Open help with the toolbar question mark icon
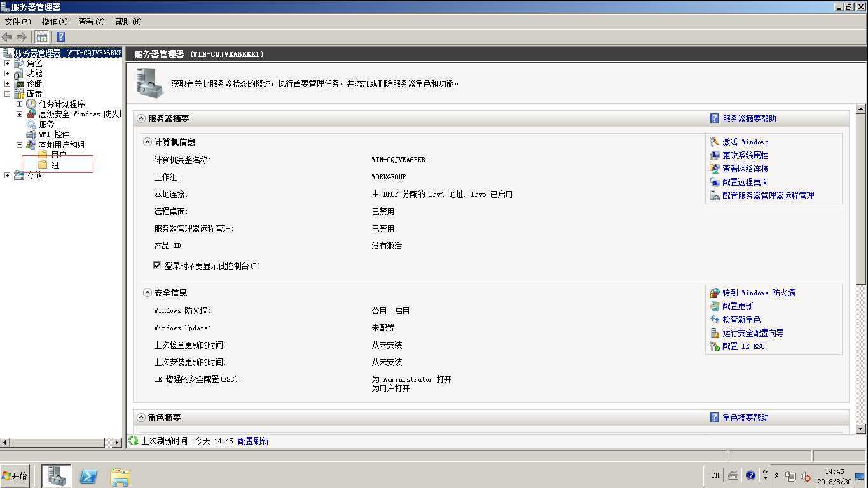Viewport: 868px width, 488px height. 60,37
